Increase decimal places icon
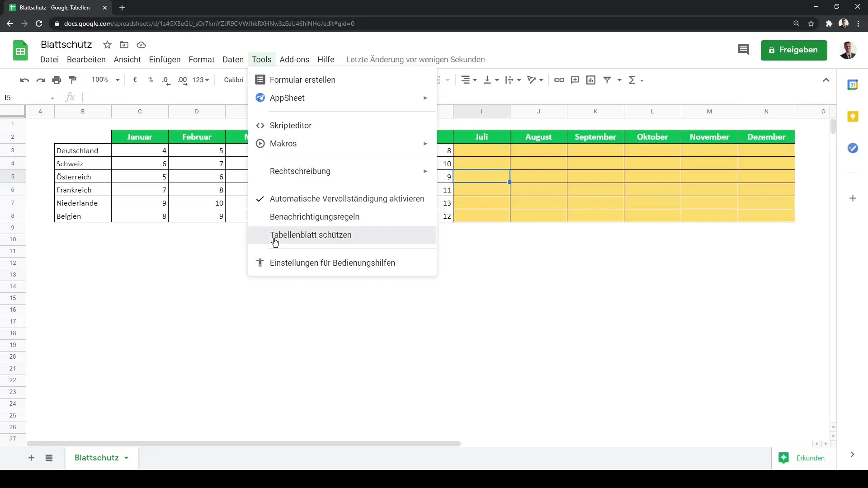Viewport: 868px width, 488px height. (182, 80)
